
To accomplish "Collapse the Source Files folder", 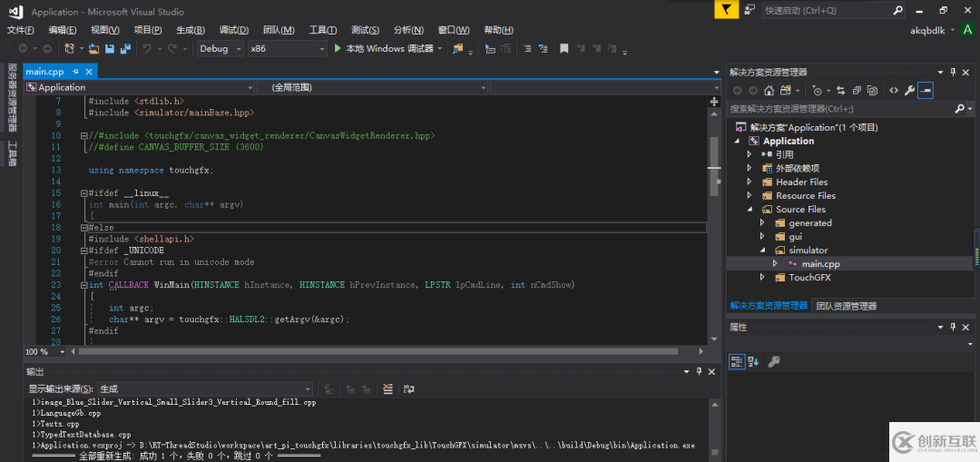I will (x=750, y=209).
